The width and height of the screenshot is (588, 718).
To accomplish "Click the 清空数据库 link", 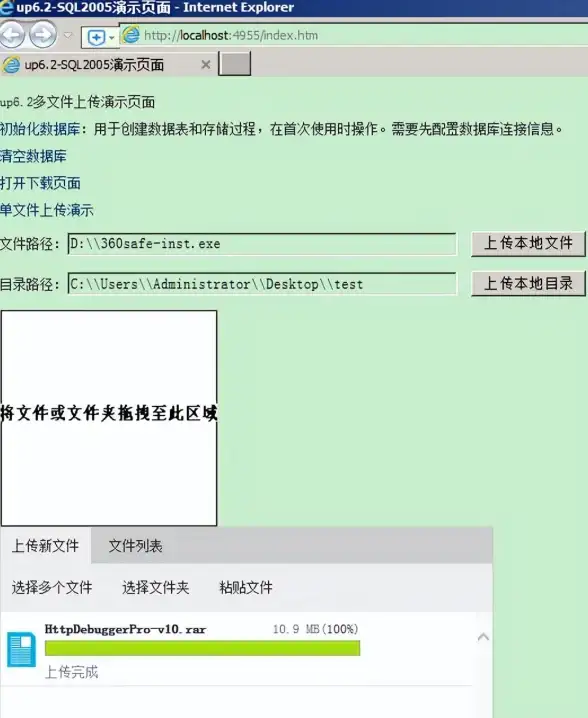I will click(33, 156).
